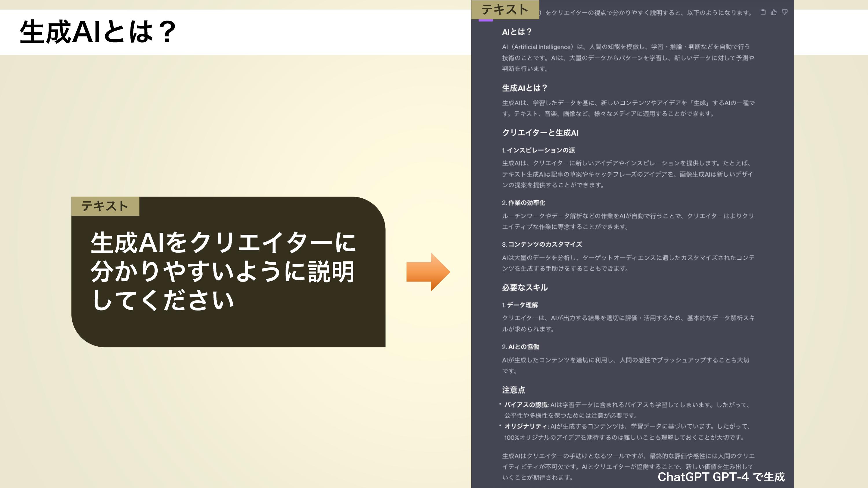Click the slide title 生成AIとは？

[98, 32]
